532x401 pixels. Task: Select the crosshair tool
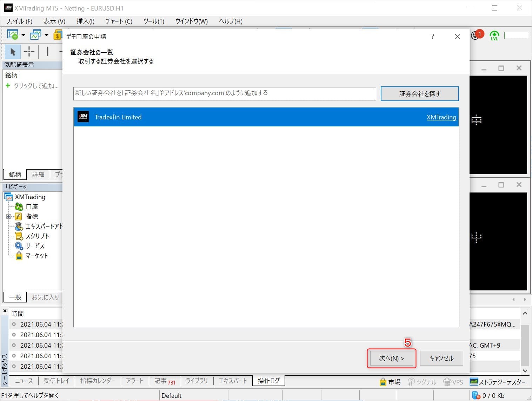[29, 52]
